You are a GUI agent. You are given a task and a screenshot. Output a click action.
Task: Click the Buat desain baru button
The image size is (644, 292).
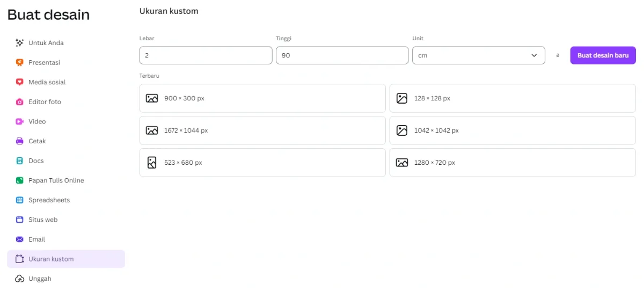coord(603,55)
